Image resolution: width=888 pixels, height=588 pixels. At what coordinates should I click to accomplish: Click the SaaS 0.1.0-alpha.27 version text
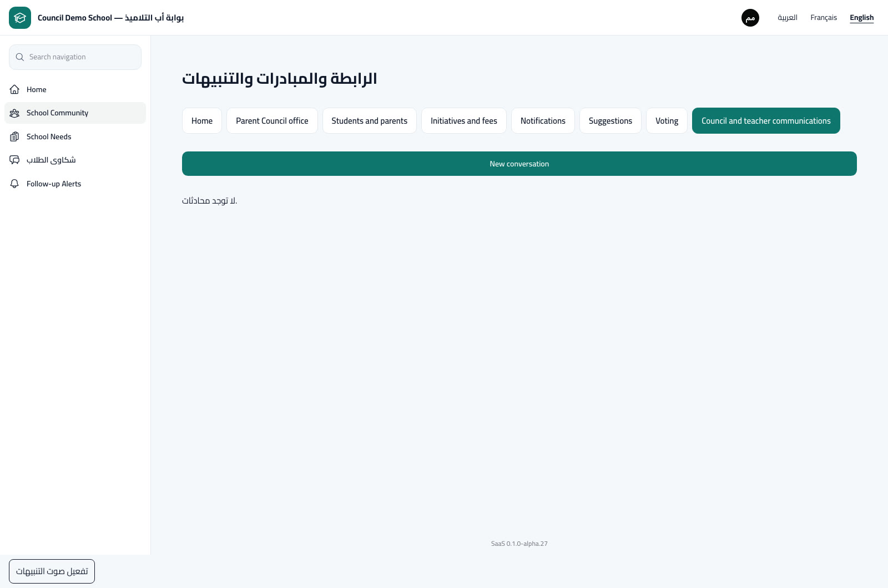[x=519, y=544]
